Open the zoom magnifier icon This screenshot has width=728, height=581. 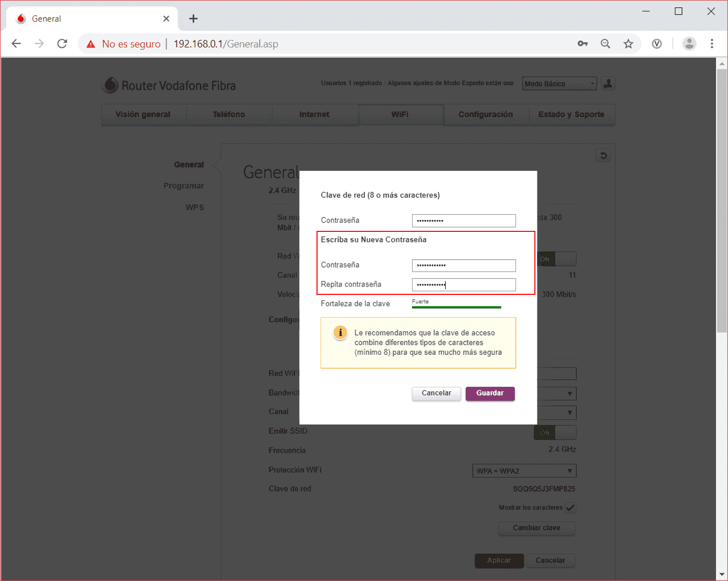click(605, 44)
